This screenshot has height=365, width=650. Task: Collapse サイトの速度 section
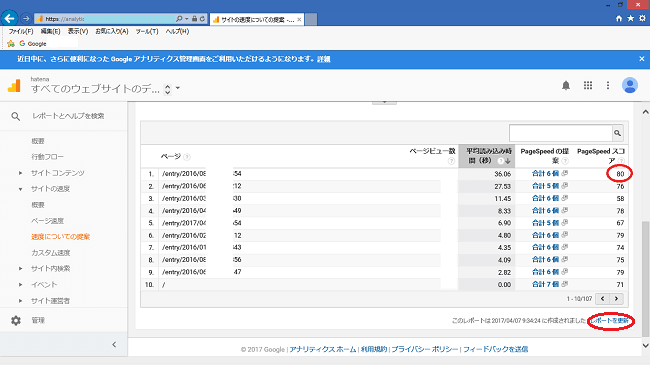(x=20, y=189)
